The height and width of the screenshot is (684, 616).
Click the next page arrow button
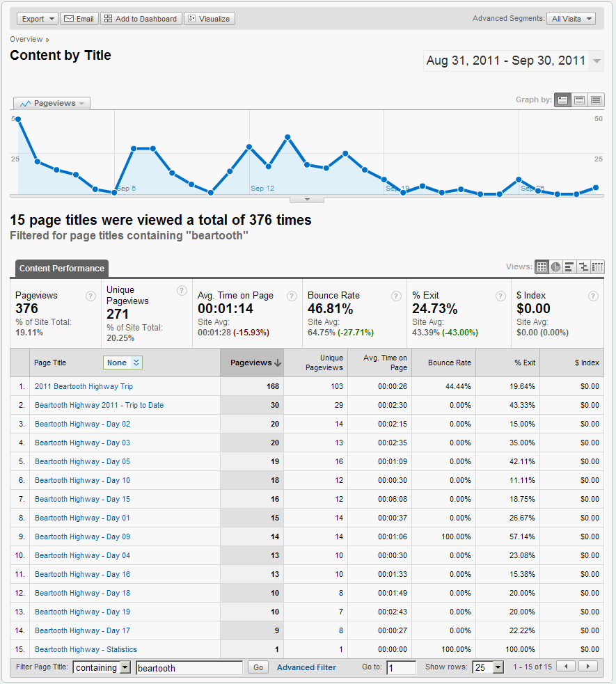(587, 667)
